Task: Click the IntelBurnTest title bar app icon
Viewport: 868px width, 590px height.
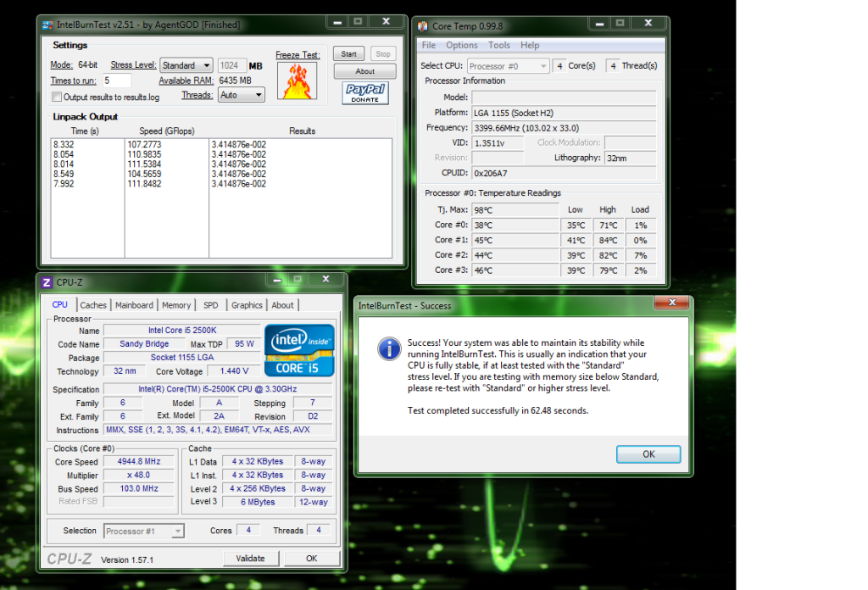Action: 47,25
